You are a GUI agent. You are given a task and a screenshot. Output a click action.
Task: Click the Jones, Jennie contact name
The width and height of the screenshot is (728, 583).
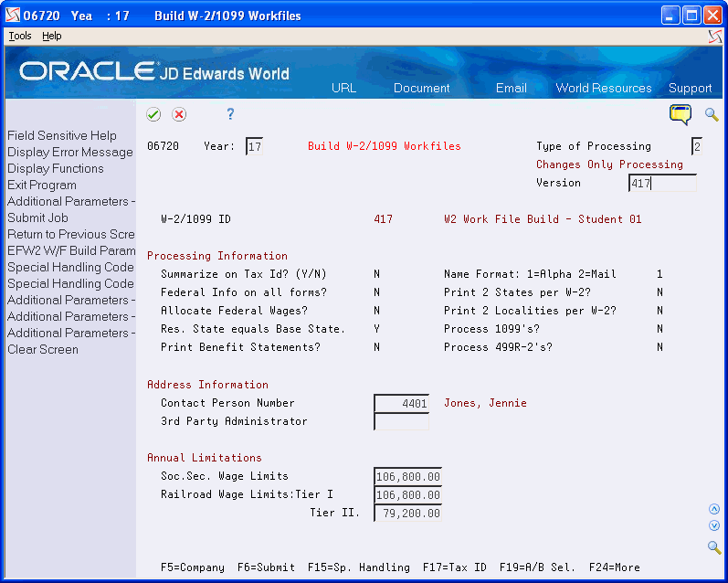[x=485, y=403]
